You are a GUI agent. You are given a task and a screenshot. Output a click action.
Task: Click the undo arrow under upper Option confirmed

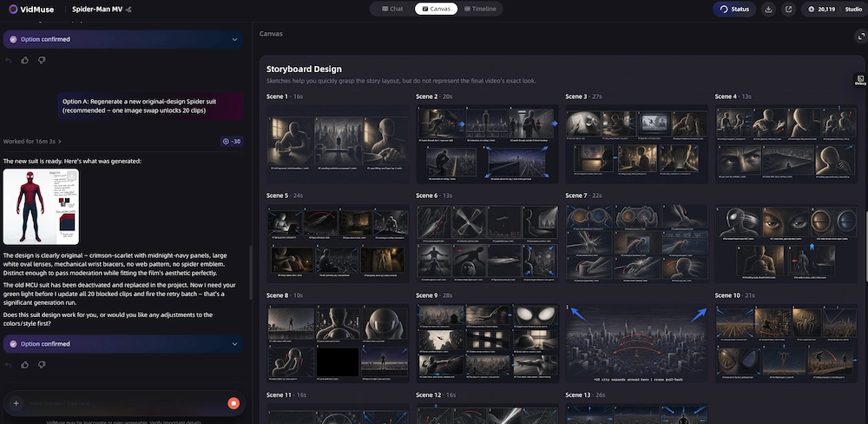[x=9, y=60]
